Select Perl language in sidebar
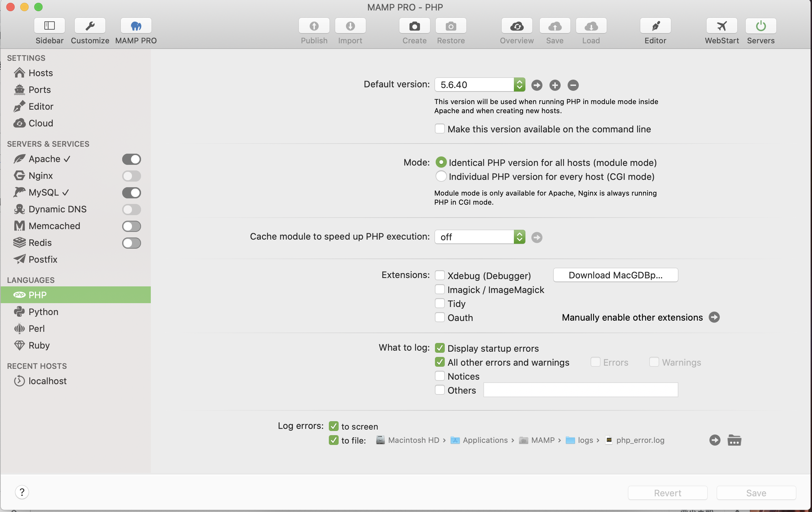812x512 pixels. [x=75, y=329]
